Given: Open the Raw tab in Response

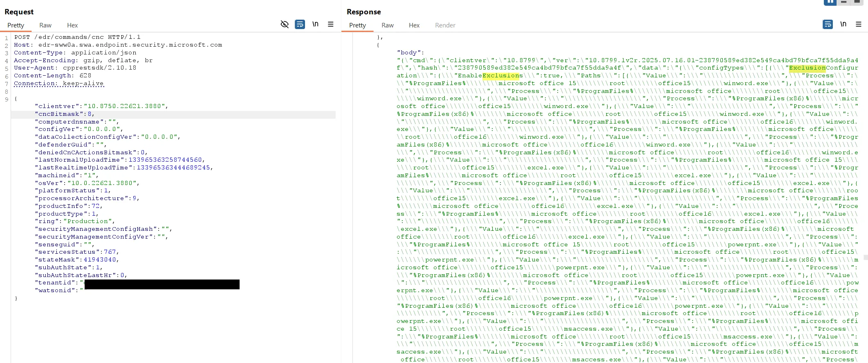Looking at the screenshot, I should [387, 25].
